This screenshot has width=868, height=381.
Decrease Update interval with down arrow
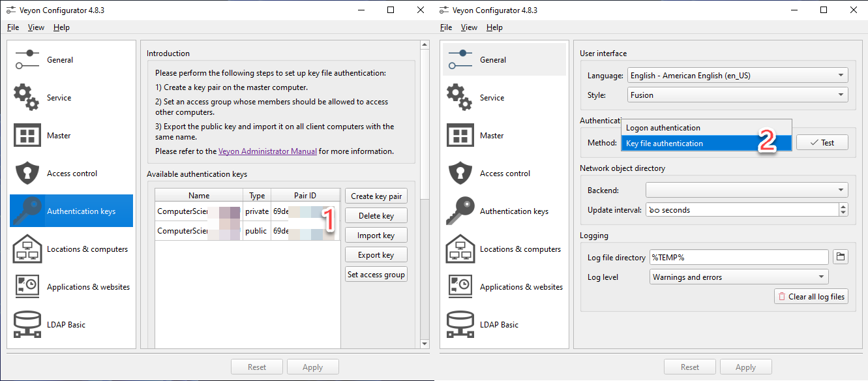843,213
